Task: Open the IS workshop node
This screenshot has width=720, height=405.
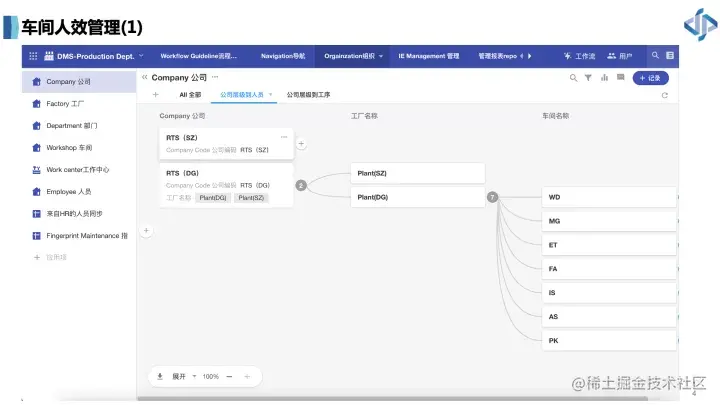Action: pyautogui.click(x=609, y=293)
